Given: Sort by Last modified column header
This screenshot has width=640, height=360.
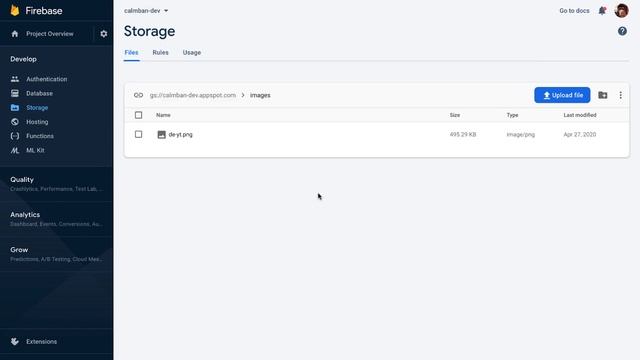Looking at the screenshot, I should click(x=580, y=115).
